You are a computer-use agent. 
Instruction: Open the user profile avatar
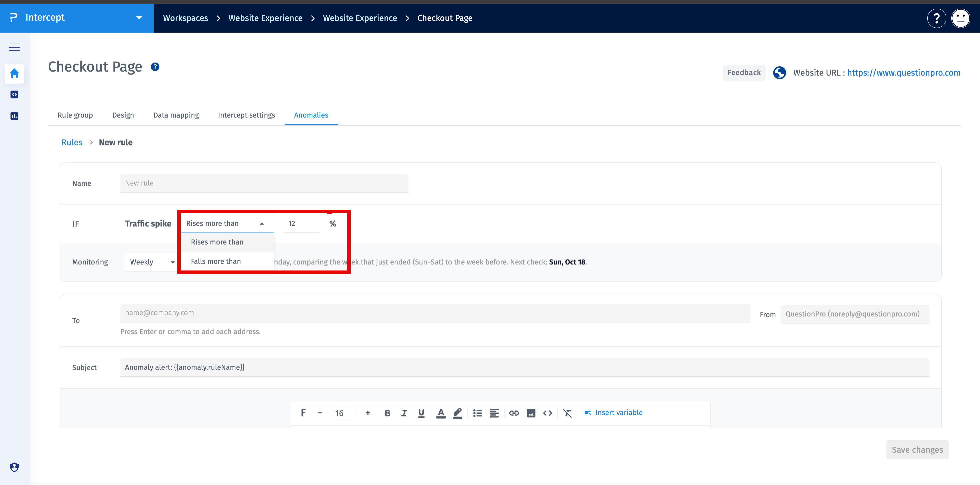pos(961,18)
